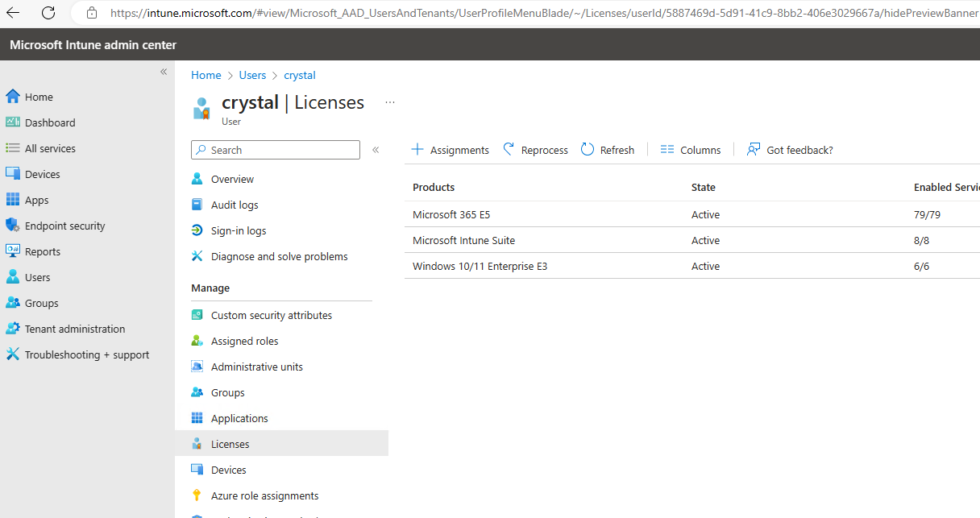980x518 pixels.
Task: Click the 79/79 enabled services value
Action: (927, 214)
